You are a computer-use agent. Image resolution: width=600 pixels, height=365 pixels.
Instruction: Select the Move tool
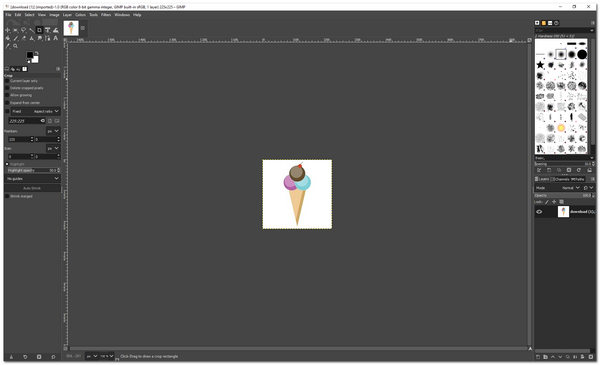tap(7, 30)
